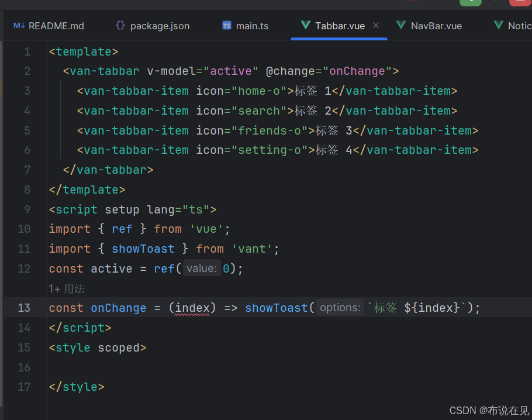Click the 'home-o' icon attribute value
The image size is (532, 420).
(259, 91)
